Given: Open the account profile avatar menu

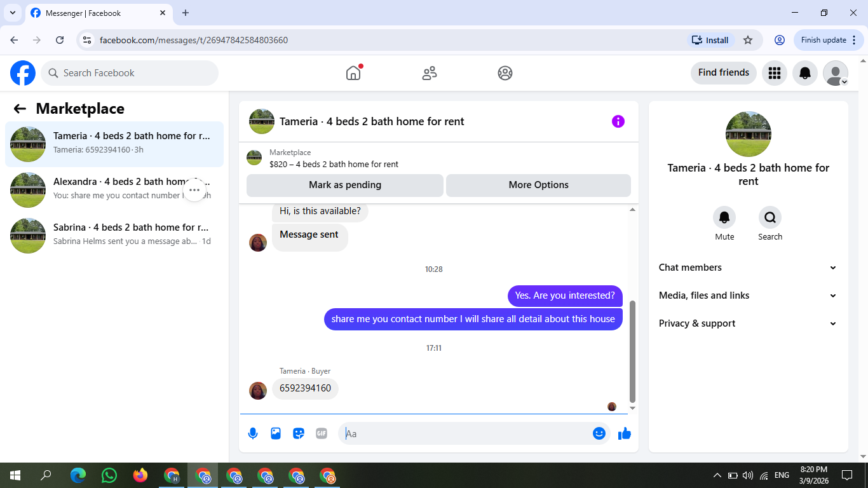Looking at the screenshot, I should (836, 73).
